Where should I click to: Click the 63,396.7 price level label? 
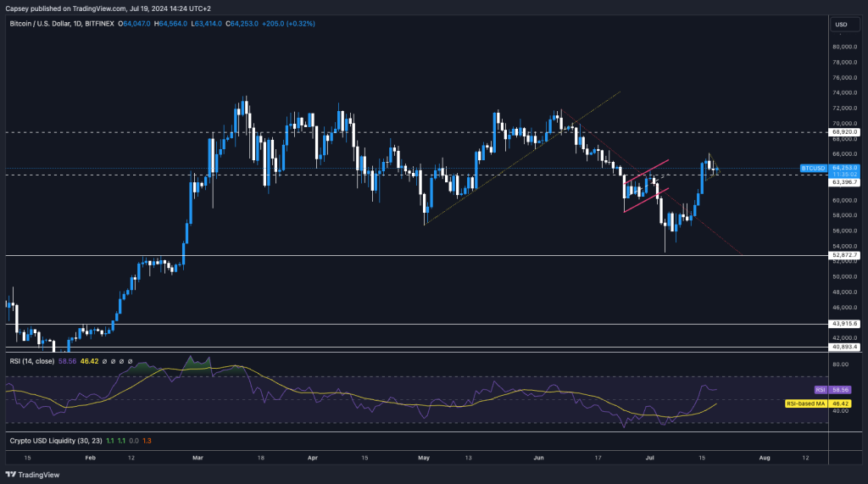pos(846,181)
